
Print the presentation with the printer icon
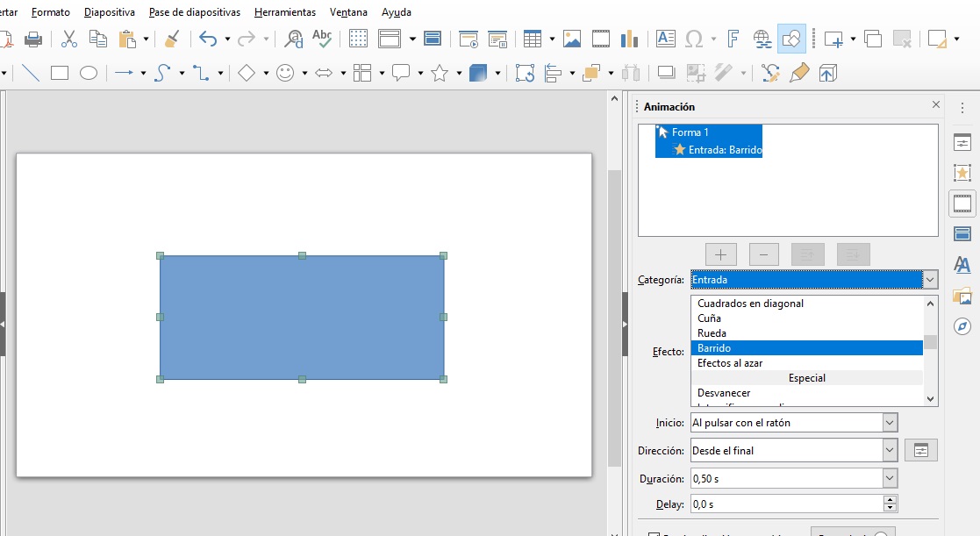[x=33, y=39]
